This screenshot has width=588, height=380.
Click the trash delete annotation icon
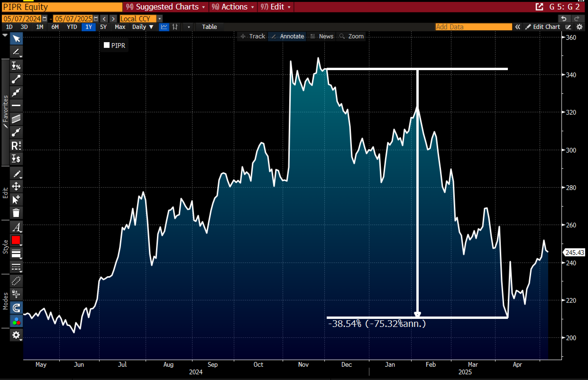click(16, 213)
